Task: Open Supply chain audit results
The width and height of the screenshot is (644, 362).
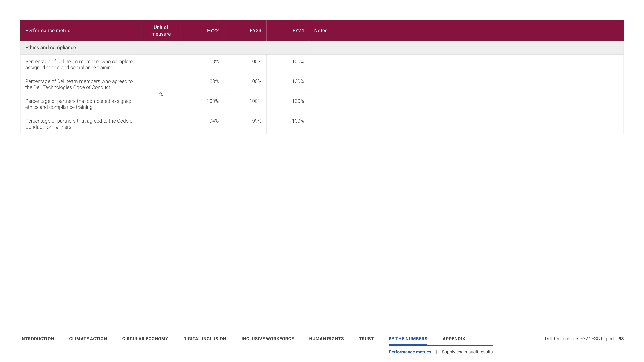Action: [x=467, y=352]
